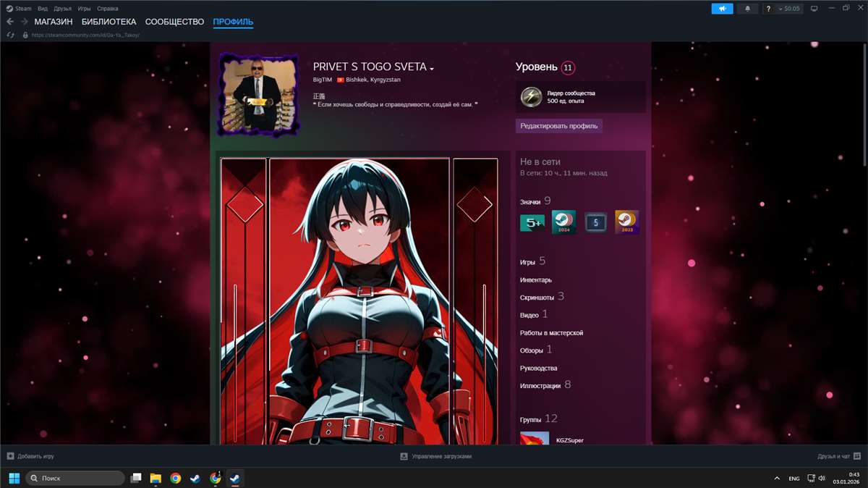Show hidden icons in system tray
The width and height of the screenshot is (868, 488).
[x=777, y=479]
